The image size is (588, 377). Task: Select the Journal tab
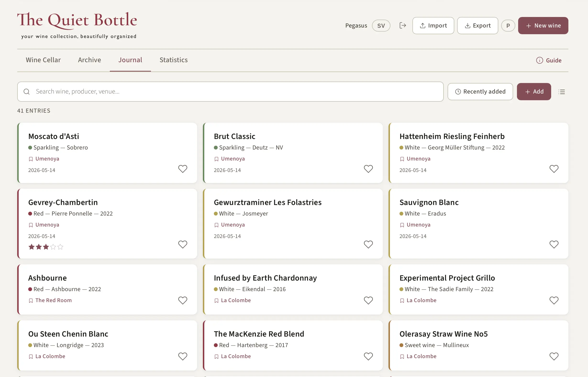pyautogui.click(x=130, y=60)
